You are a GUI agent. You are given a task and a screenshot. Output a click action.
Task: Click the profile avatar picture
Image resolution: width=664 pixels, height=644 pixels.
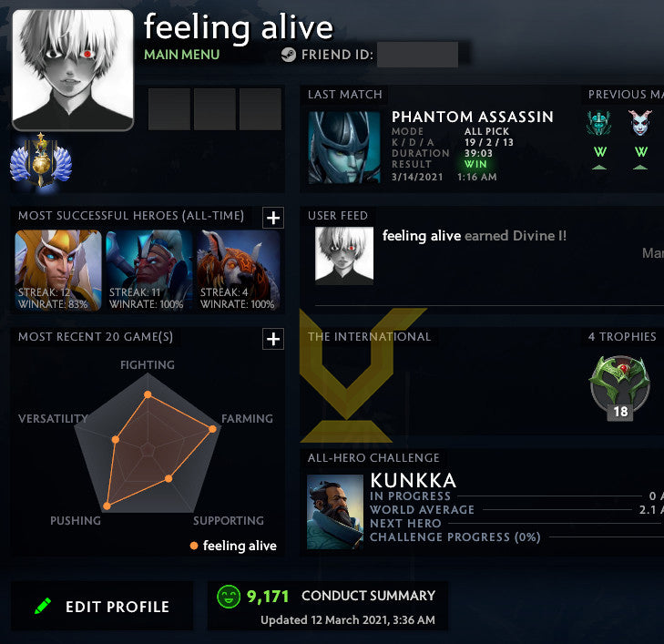pos(73,70)
